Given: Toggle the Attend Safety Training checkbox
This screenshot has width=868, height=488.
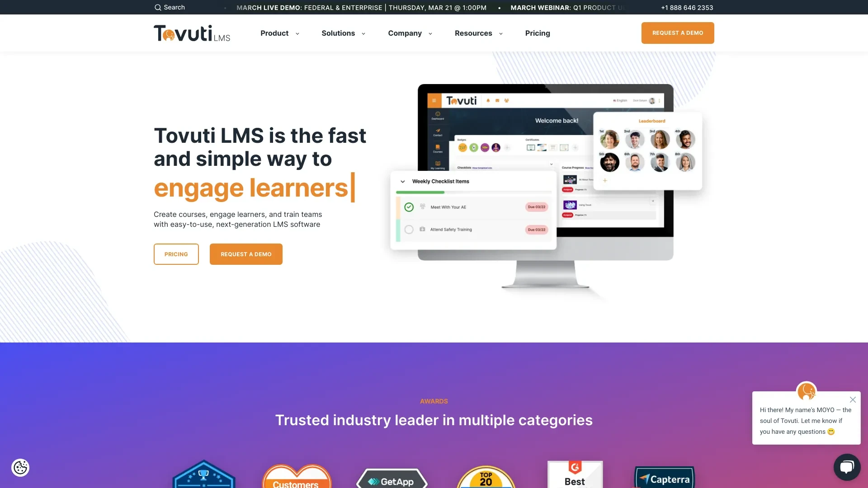Looking at the screenshot, I should [409, 229].
